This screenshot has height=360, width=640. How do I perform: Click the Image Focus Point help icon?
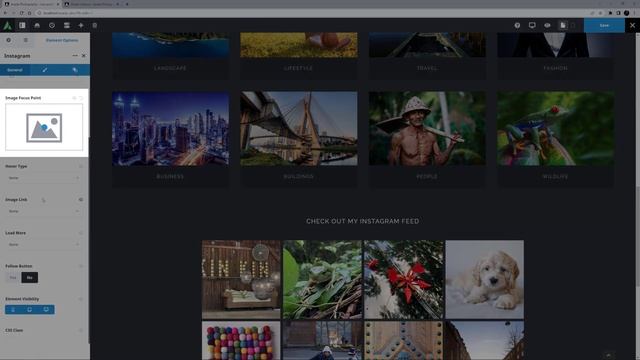74,98
